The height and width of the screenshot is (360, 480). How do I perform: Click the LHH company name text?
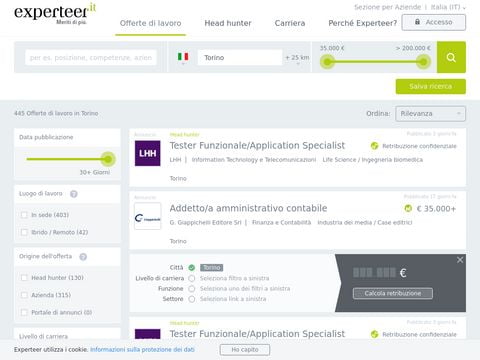tap(175, 160)
